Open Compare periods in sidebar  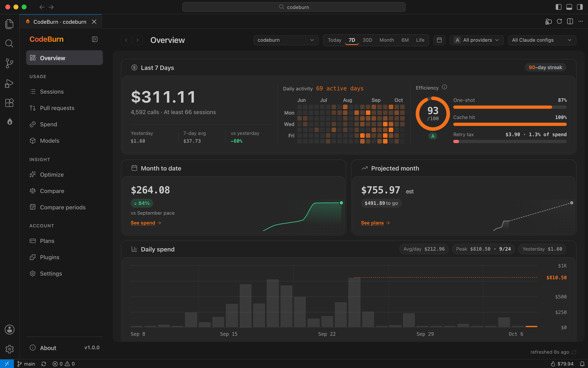tap(64, 207)
